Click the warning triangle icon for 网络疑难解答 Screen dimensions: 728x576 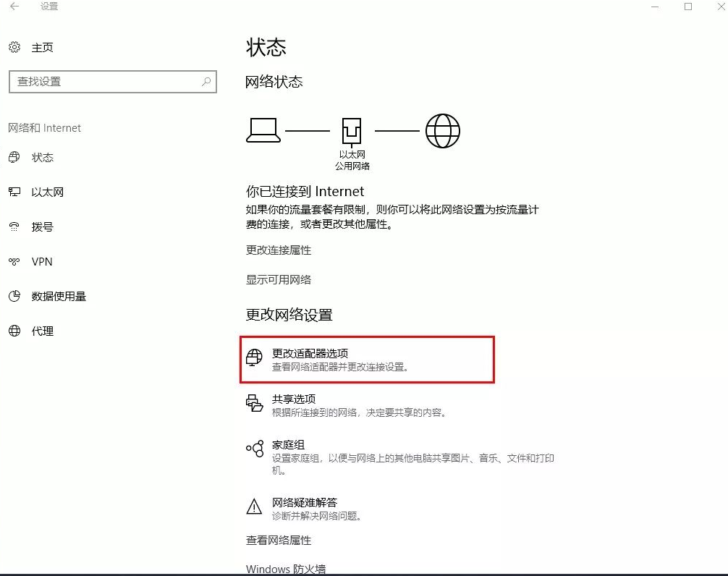254,507
